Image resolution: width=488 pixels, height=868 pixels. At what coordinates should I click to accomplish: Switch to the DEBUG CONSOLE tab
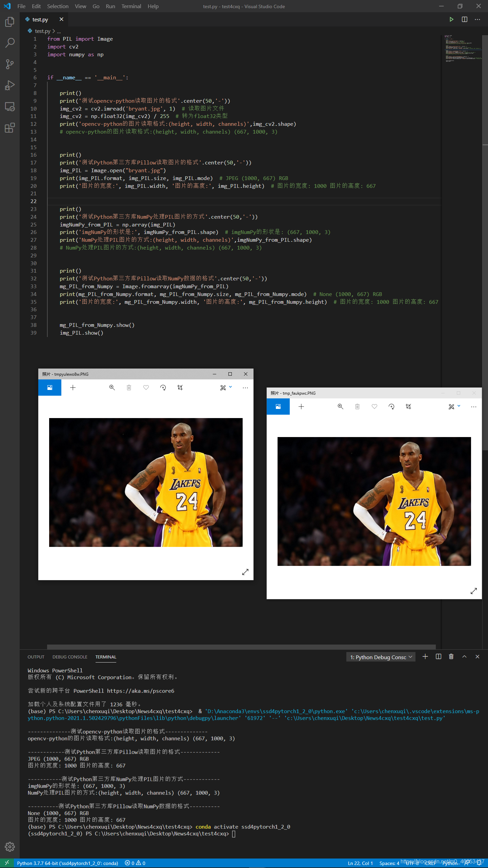pos(70,657)
